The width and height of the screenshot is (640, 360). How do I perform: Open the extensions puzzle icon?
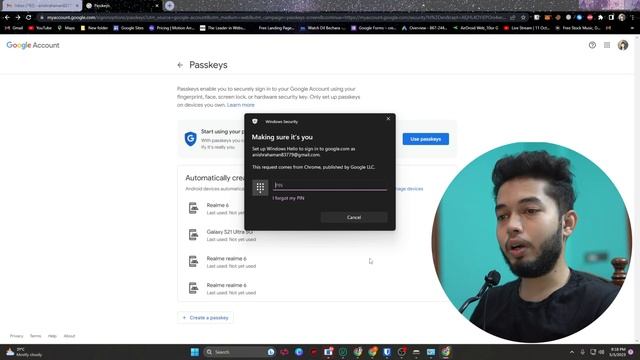[x=600, y=18]
